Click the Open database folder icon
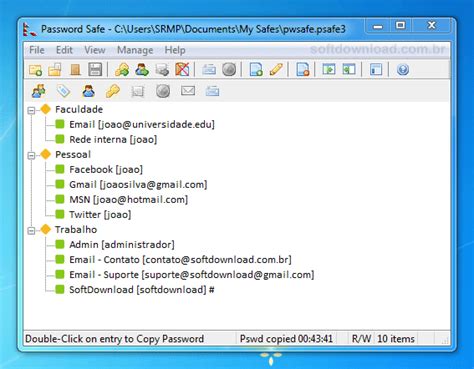474x369 pixels. tap(55, 70)
